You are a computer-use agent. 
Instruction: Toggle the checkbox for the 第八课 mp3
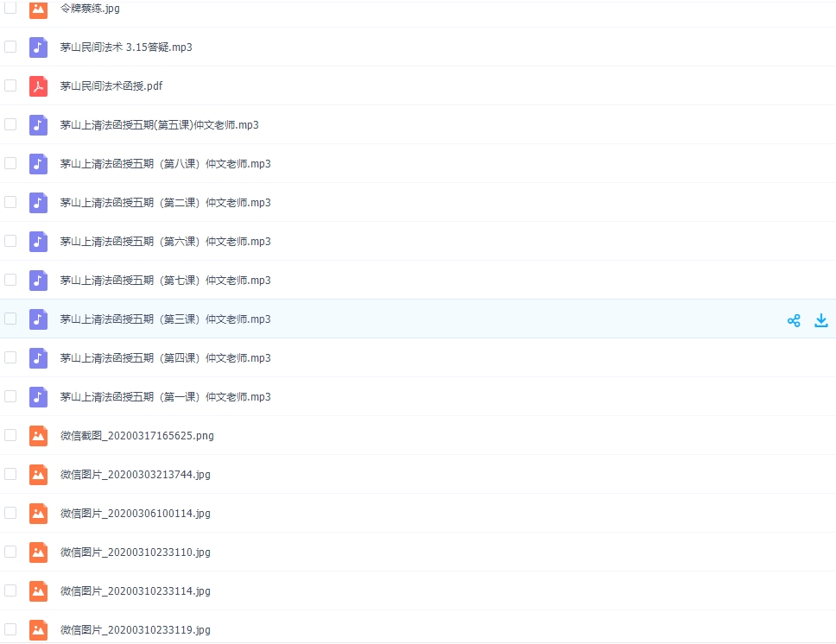(x=10, y=163)
